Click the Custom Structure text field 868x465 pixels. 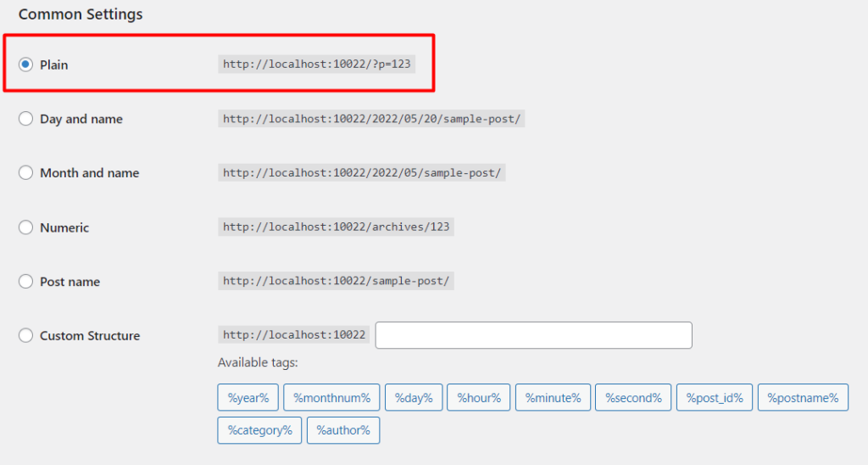coord(534,335)
